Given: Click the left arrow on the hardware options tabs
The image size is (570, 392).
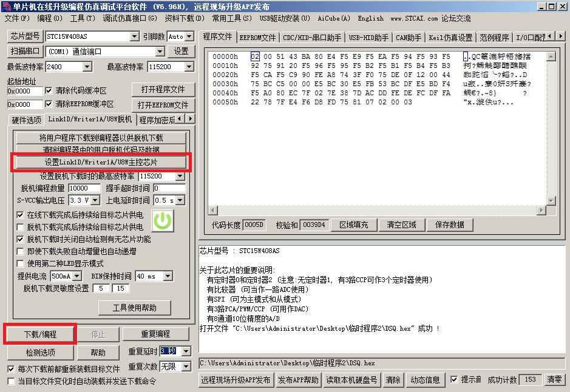Looking at the screenshot, I should pyautogui.click(x=181, y=118).
